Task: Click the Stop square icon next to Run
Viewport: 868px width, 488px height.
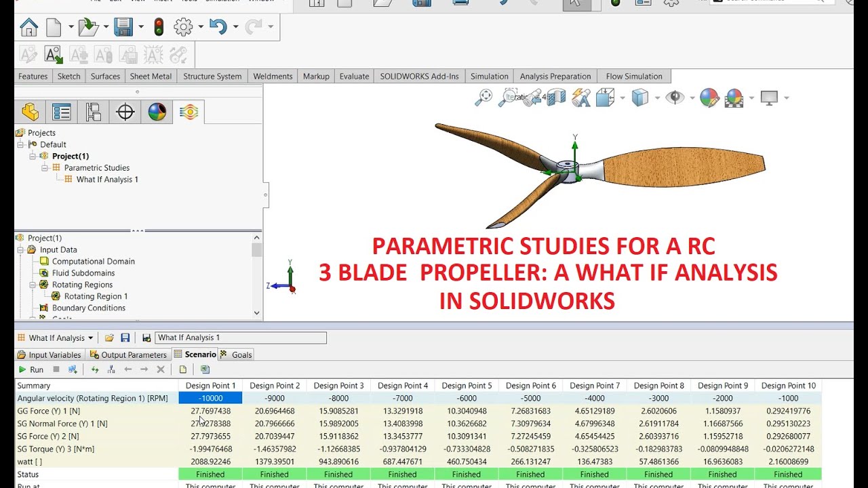Action: click(x=56, y=369)
